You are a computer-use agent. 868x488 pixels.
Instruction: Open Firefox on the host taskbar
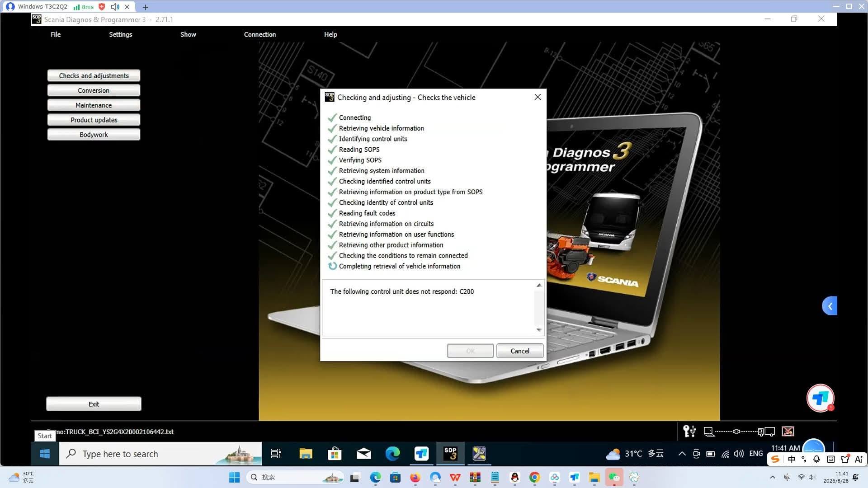click(x=415, y=477)
